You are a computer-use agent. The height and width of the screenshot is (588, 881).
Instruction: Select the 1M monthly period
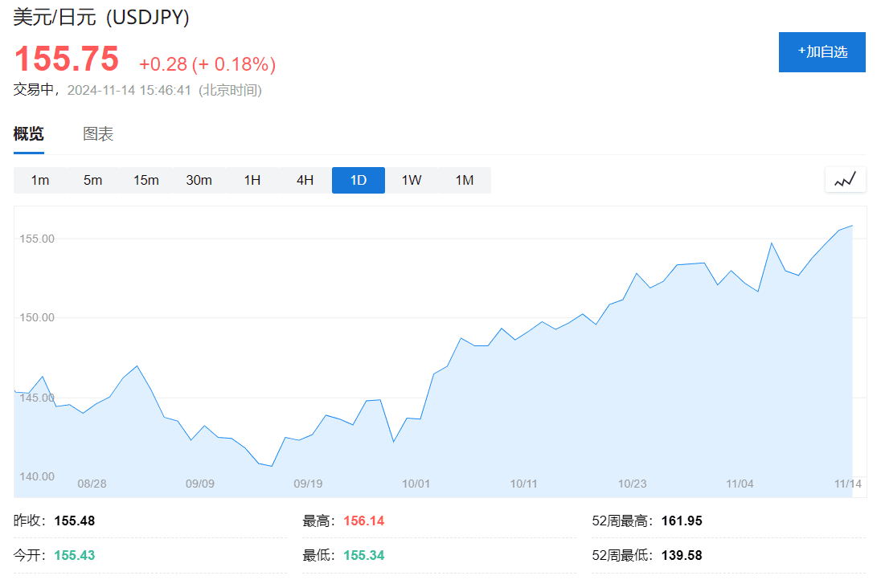point(465,180)
